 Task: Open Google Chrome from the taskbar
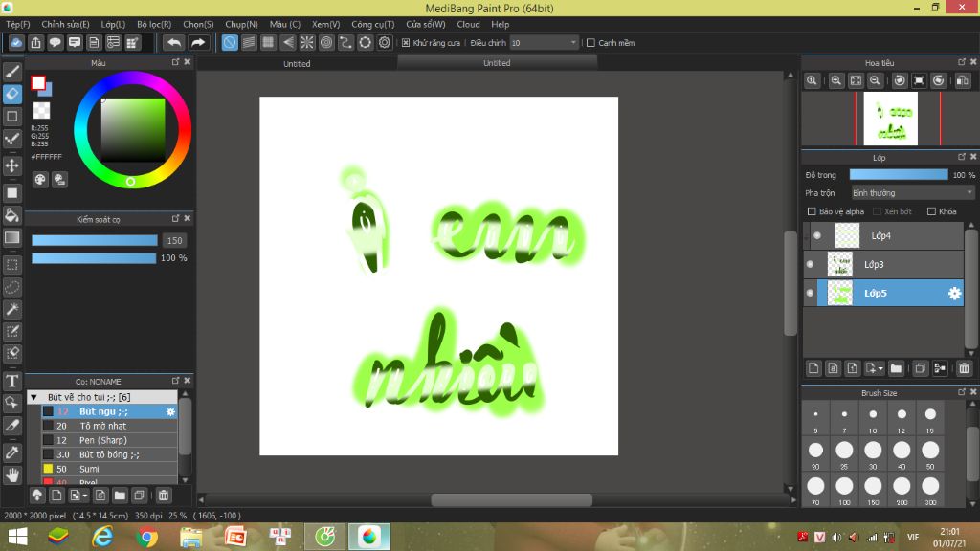click(146, 537)
